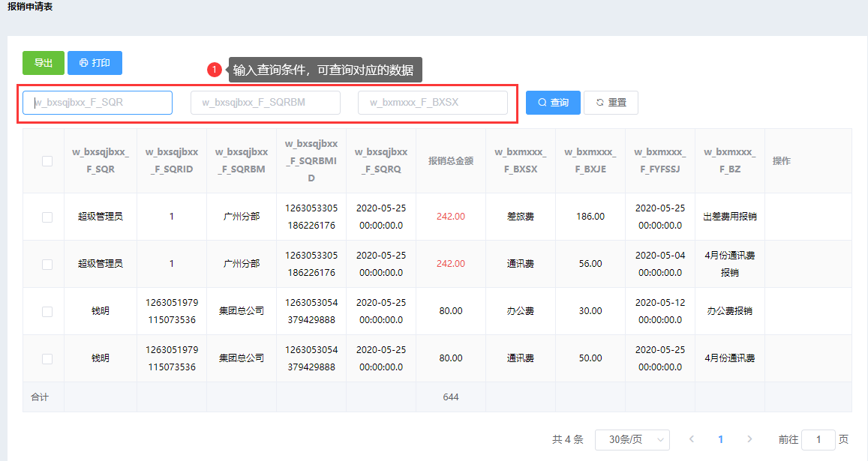This screenshot has height=461, width=868.
Task: Go to previous page arrow
Action: point(692,439)
